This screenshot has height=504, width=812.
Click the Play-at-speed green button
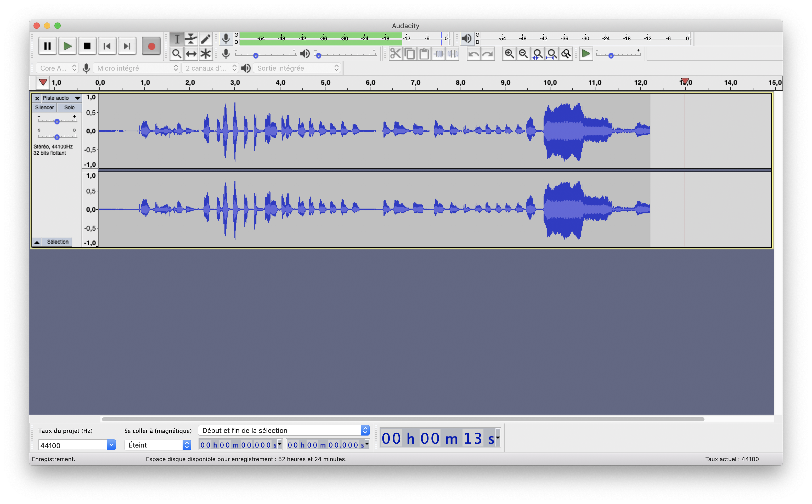[x=585, y=54]
